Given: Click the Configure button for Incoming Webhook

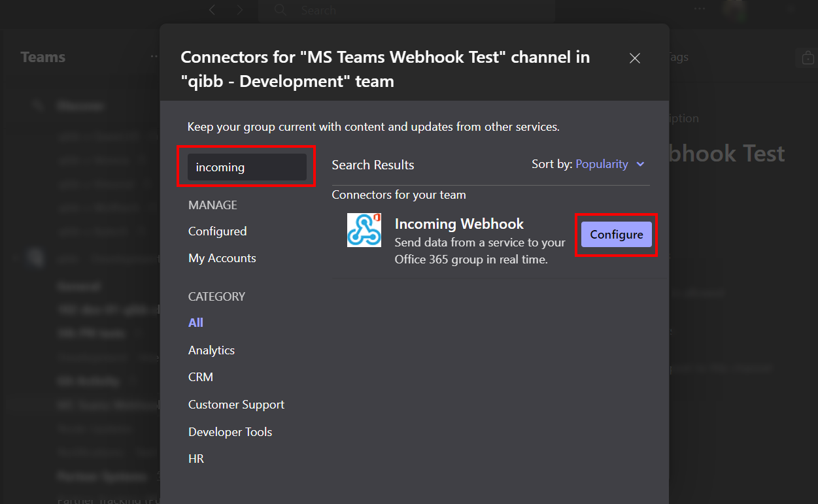Looking at the screenshot, I should click(x=616, y=234).
